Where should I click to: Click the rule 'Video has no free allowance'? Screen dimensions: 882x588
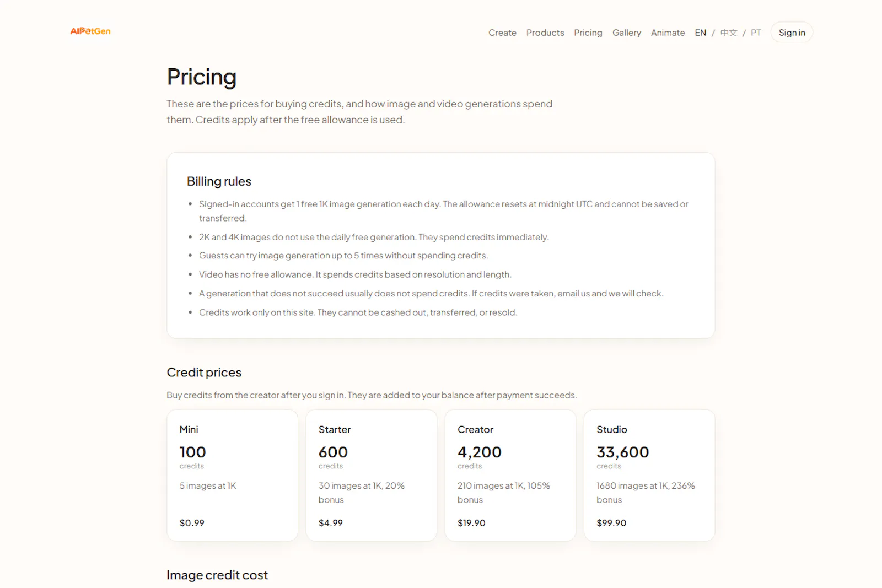(355, 274)
